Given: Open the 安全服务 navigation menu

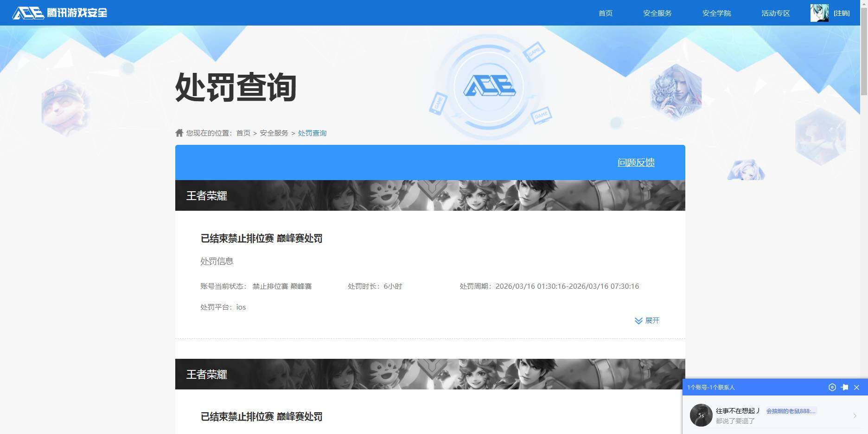Looking at the screenshot, I should click(657, 13).
